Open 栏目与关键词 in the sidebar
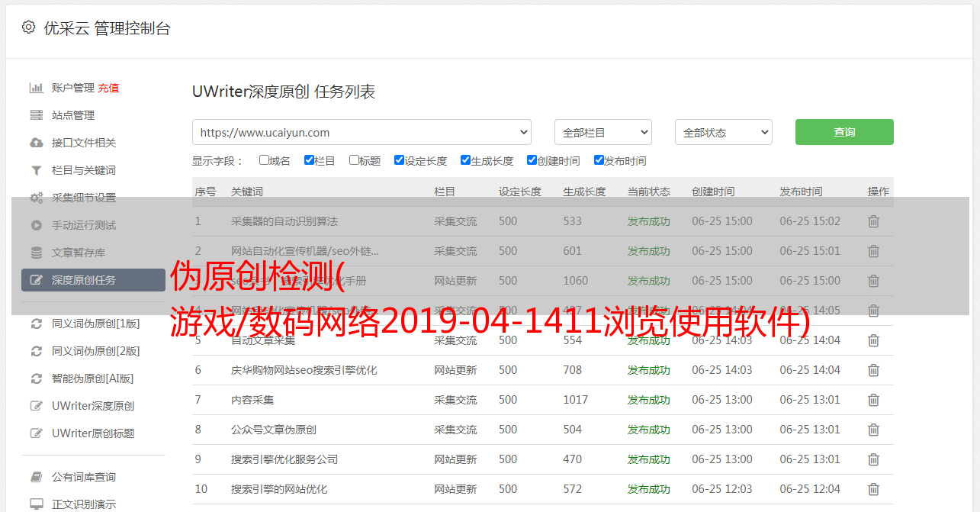This screenshot has height=512, width=980. (x=84, y=170)
